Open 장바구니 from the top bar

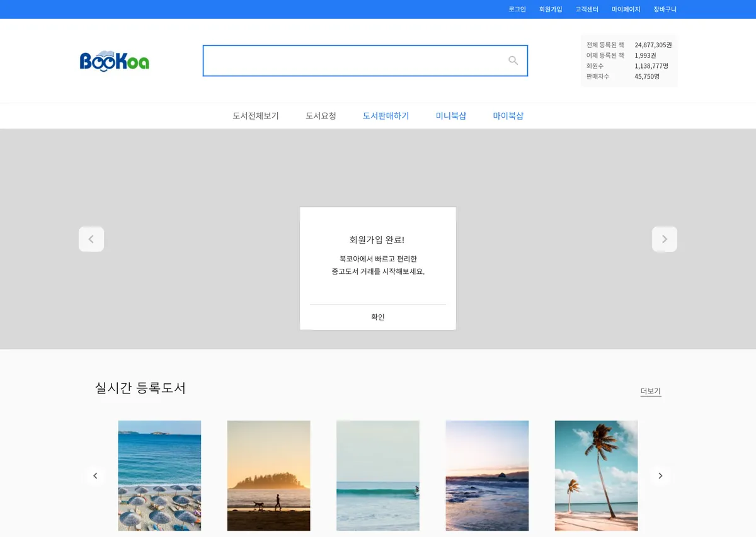coord(665,9)
